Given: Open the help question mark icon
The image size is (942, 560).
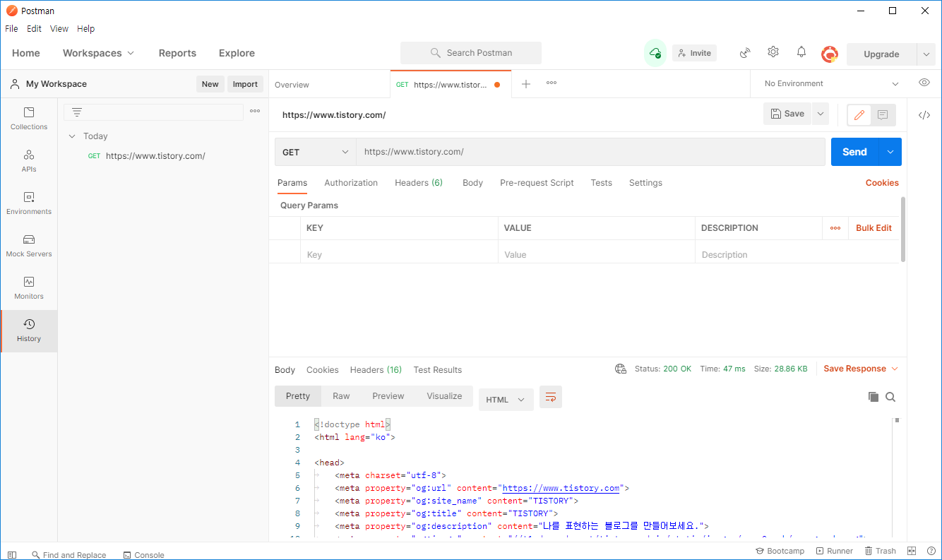Looking at the screenshot, I should point(930,551).
